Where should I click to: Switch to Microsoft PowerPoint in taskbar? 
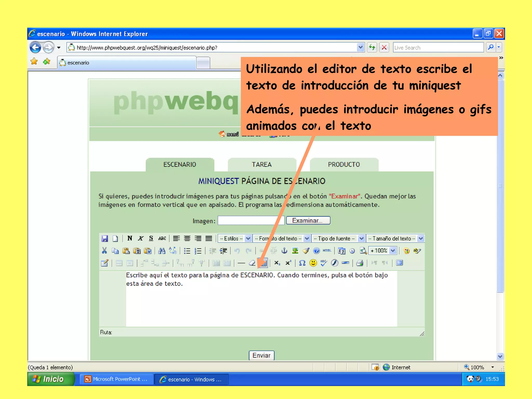pos(116,379)
